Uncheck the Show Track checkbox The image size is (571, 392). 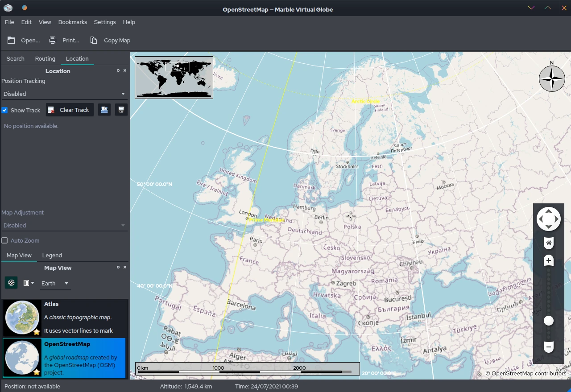click(x=4, y=110)
